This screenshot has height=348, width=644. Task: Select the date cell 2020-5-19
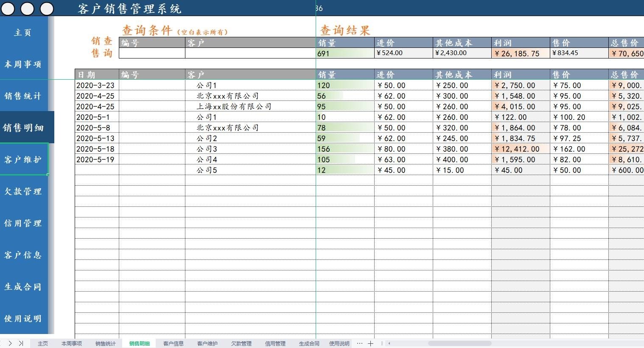pyautogui.click(x=97, y=159)
